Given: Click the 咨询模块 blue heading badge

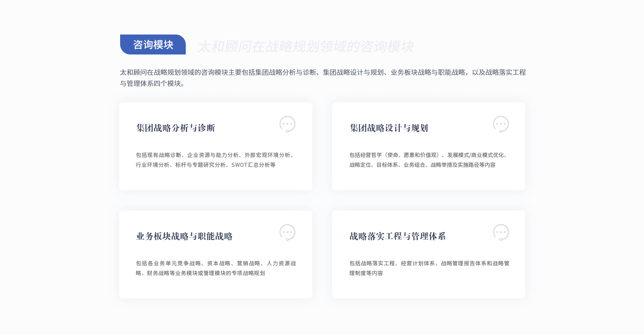Looking at the screenshot, I should pyautogui.click(x=153, y=44).
